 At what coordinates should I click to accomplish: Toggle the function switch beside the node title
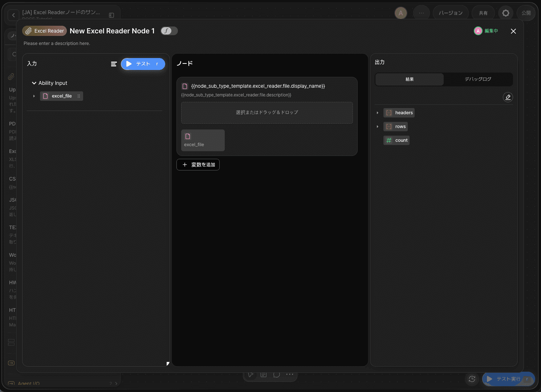[x=169, y=31]
